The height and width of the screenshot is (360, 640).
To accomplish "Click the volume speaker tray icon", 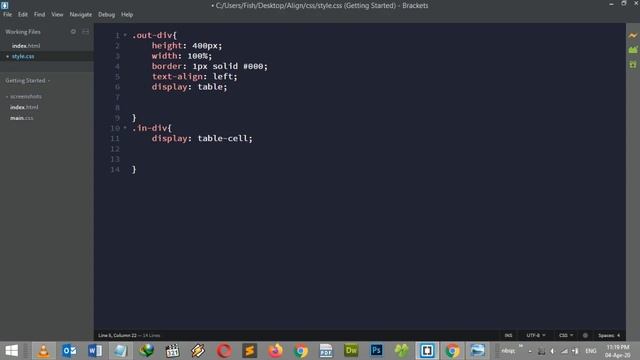I will [x=552, y=351].
